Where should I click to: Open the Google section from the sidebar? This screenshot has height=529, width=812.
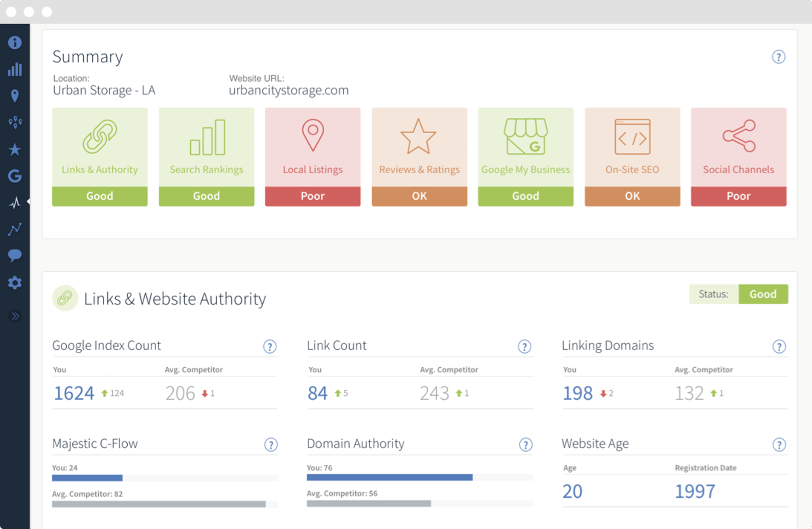[x=15, y=176]
